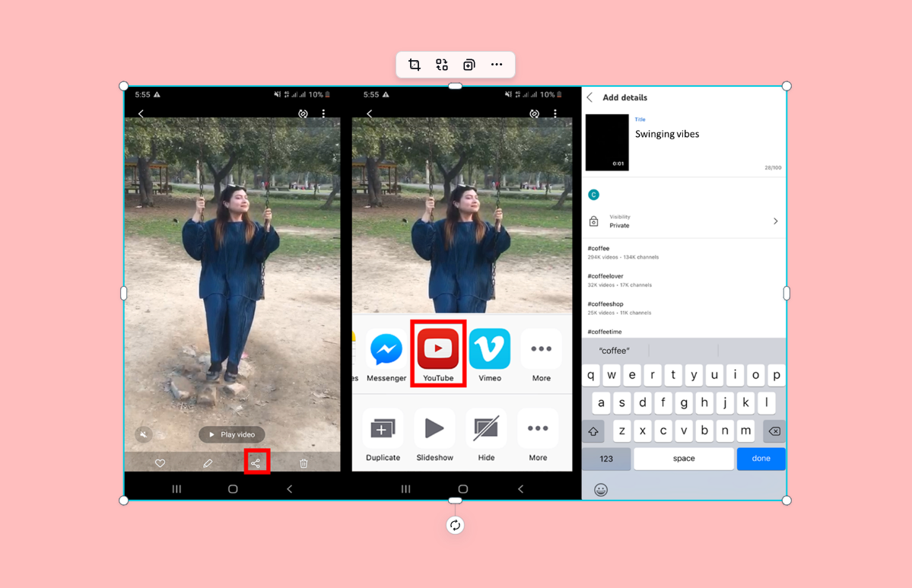Viewport: 912px width, 588px height.
Task: Tap three-dot menu in the Play video screenshot
Action: pyautogui.click(x=323, y=113)
